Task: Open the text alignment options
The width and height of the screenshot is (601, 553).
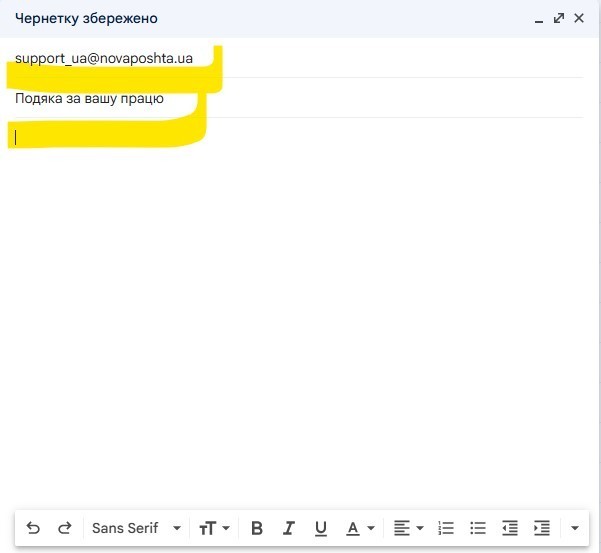Action: point(409,528)
